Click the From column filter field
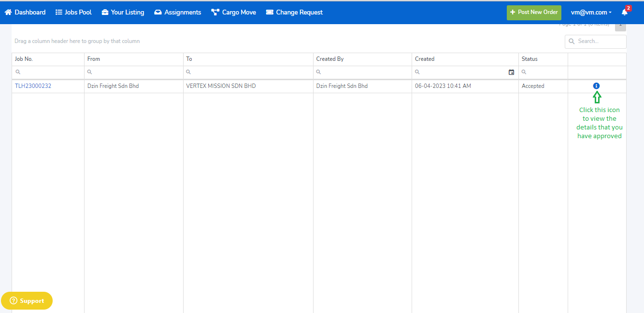The width and height of the screenshot is (644, 313). 137,72
